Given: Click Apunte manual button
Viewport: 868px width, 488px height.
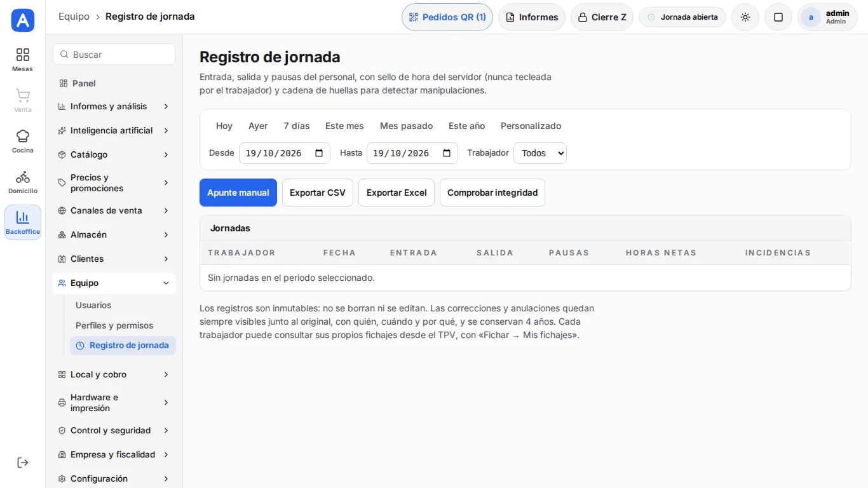Looking at the screenshot, I should click(238, 193).
